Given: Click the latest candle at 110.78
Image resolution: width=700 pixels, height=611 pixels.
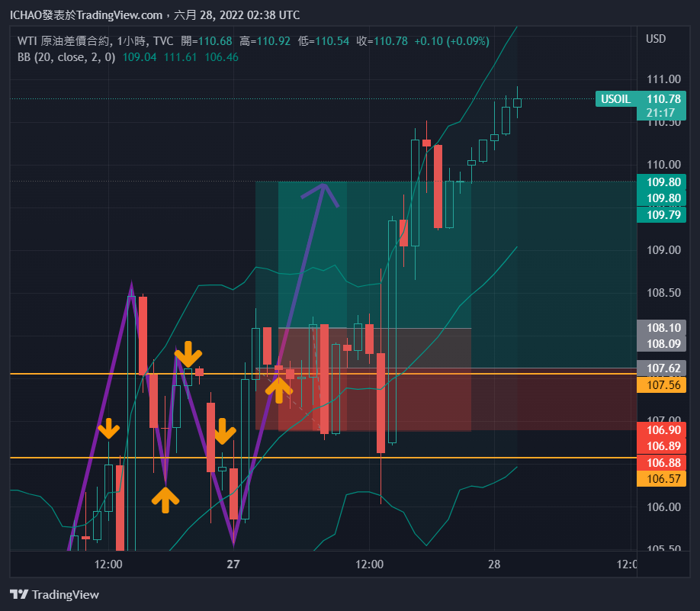Looking at the screenshot, I should (x=517, y=103).
